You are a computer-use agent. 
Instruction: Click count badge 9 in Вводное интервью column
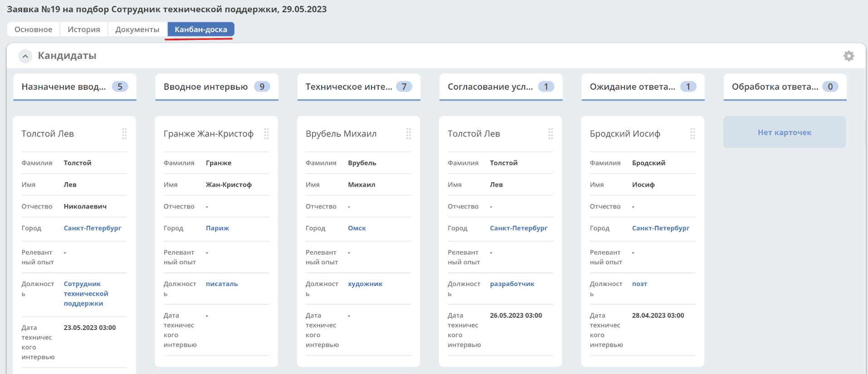(x=262, y=87)
